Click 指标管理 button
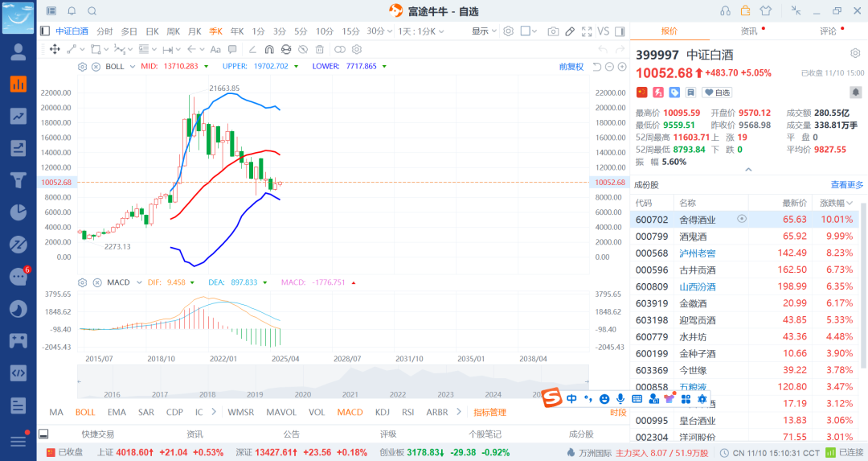Screen dimensions: 868x461 [x=490, y=412]
